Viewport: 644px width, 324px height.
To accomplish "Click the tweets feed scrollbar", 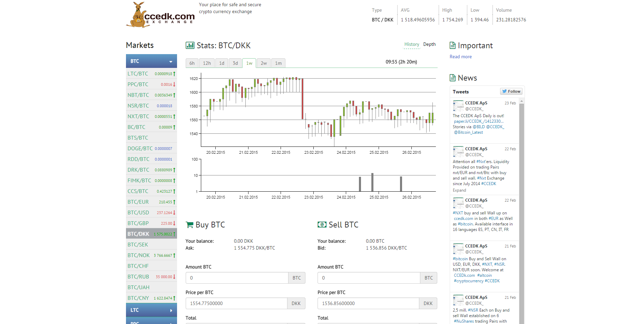I will coord(521,214).
